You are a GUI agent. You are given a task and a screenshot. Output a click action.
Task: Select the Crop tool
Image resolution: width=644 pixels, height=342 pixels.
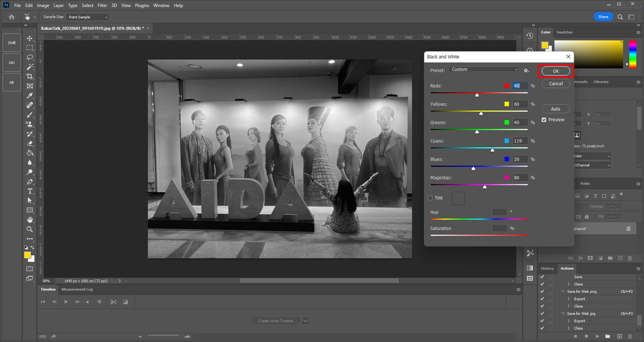click(30, 76)
